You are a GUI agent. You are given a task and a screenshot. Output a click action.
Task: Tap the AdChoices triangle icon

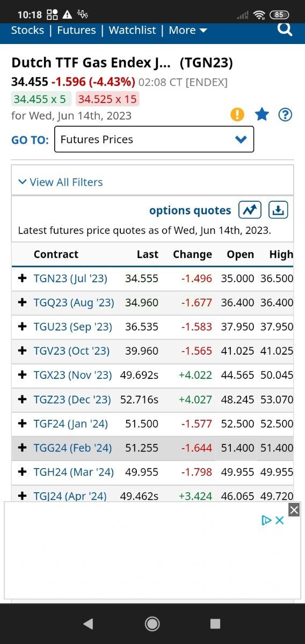pos(266,520)
